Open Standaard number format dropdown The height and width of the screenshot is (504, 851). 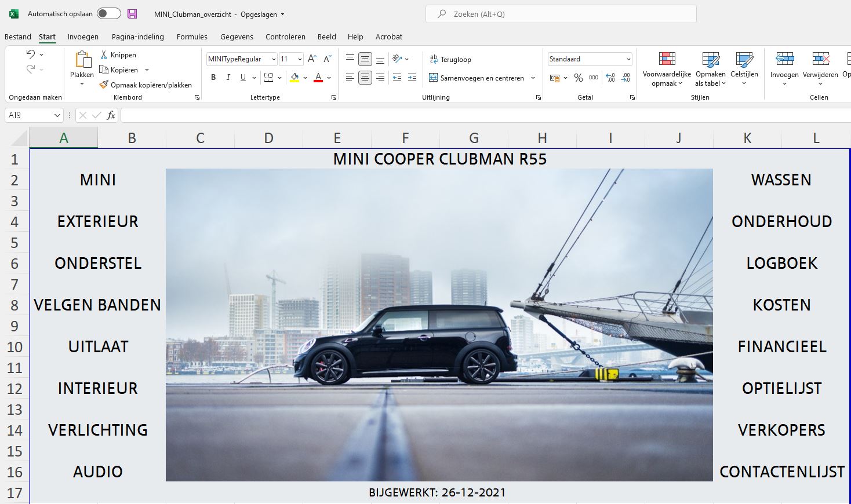[628, 59]
